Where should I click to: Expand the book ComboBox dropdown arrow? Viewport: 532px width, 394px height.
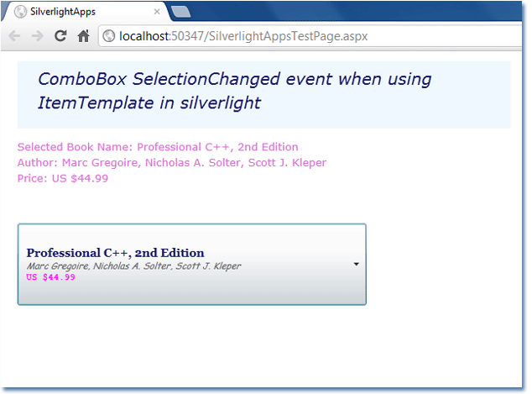357,265
